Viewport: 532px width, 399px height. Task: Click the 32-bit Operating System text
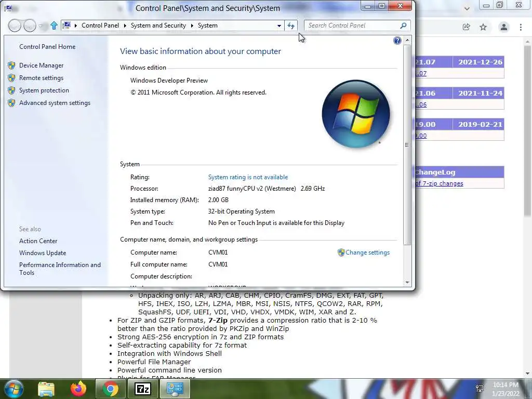point(241,211)
